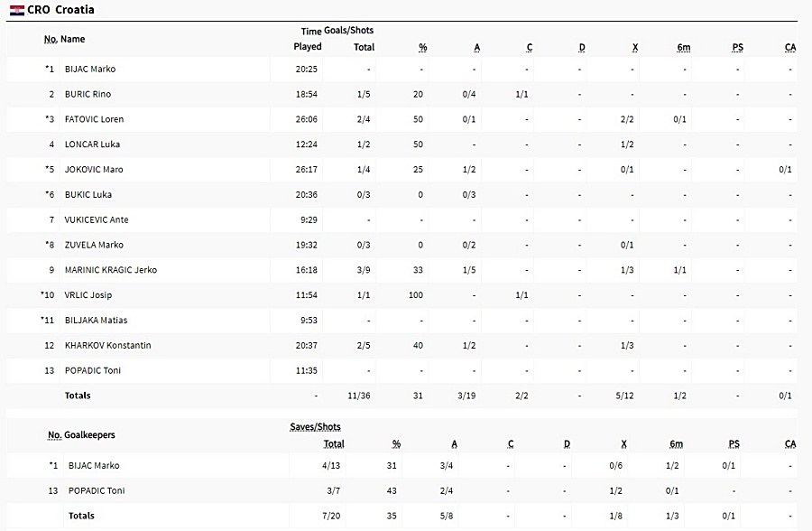Click the Croatia flag icon

16,10
